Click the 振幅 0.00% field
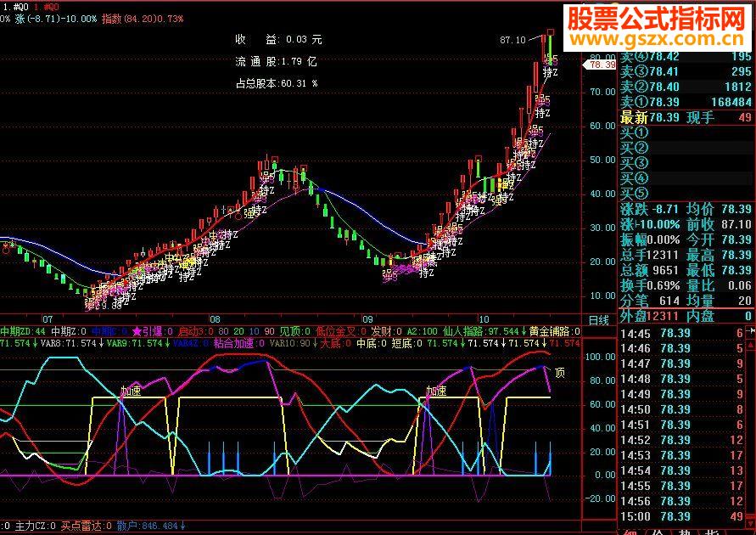 click(x=650, y=239)
